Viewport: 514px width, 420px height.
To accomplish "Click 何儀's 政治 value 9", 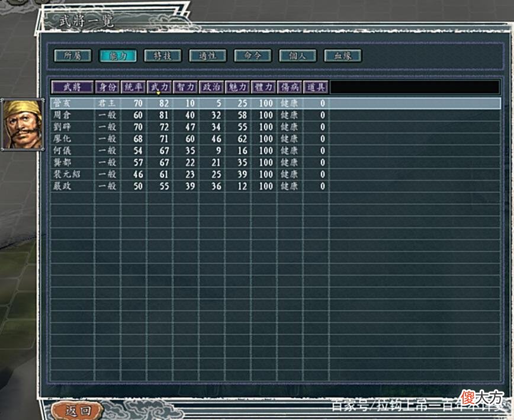I will [x=219, y=150].
